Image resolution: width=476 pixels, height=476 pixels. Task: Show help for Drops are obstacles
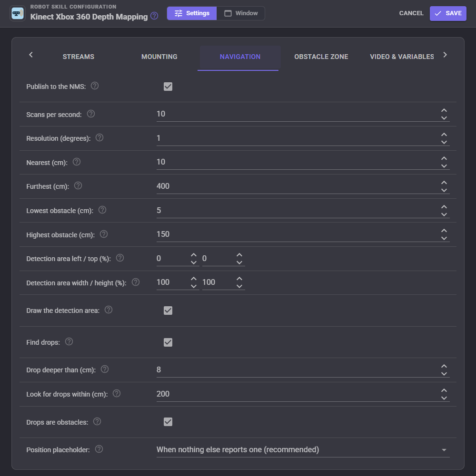pos(97,421)
